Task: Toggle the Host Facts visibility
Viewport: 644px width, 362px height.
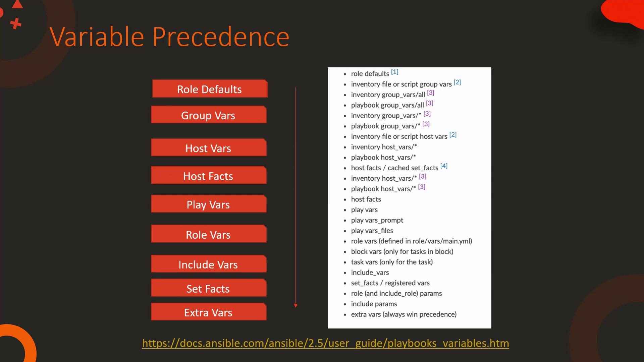Action: point(208,176)
